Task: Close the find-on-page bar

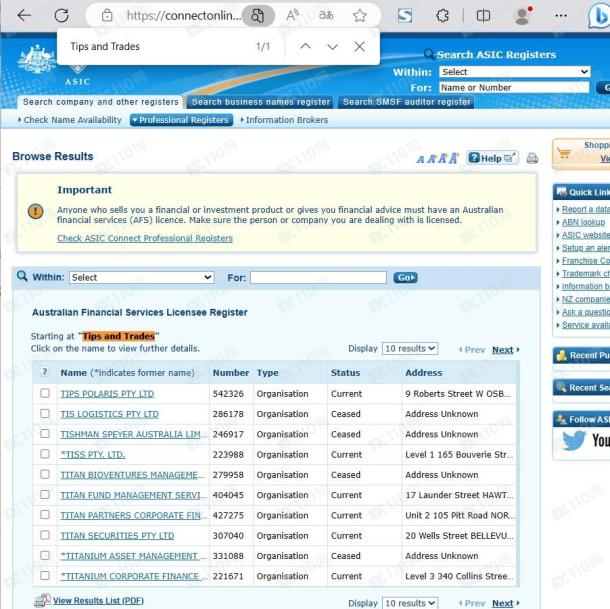Action: point(359,47)
